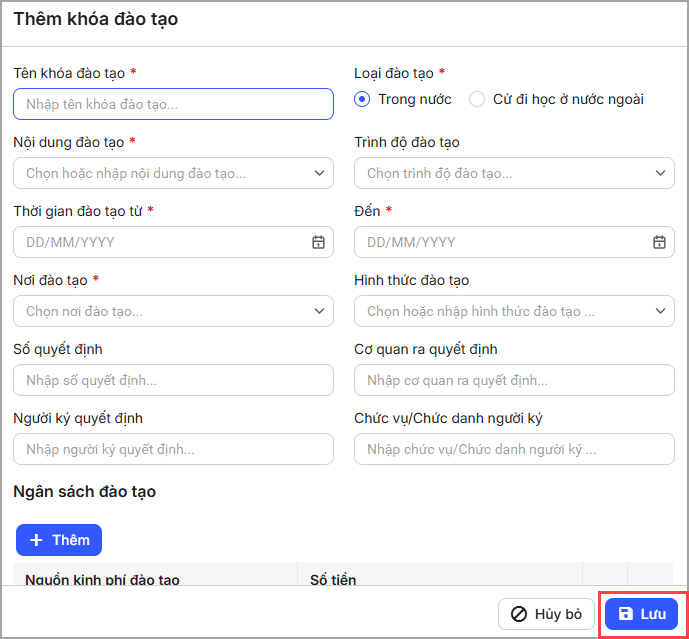This screenshot has width=689, height=639.
Task: Click the Lưu save button
Action: pos(641,613)
